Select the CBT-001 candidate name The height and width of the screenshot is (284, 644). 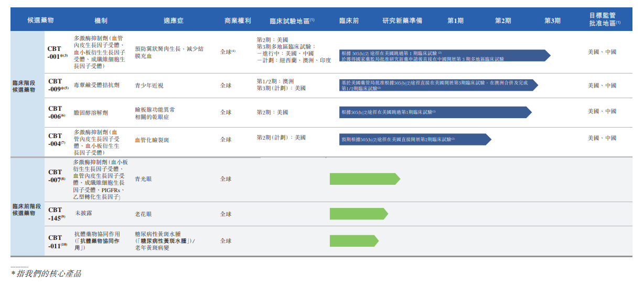point(57,52)
